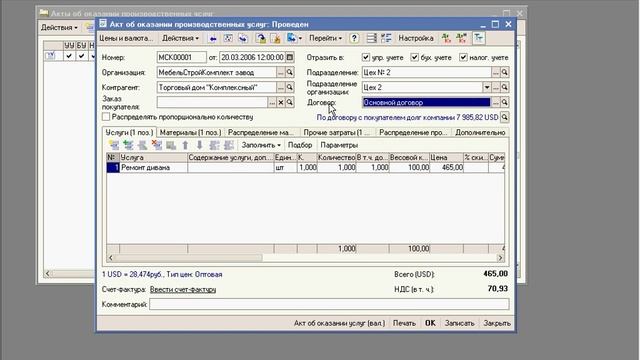Viewport: 640px width, 360px height.
Task: Expand the Подразделение организации dropdown arrow
Action: pyautogui.click(x=487, y=87)
